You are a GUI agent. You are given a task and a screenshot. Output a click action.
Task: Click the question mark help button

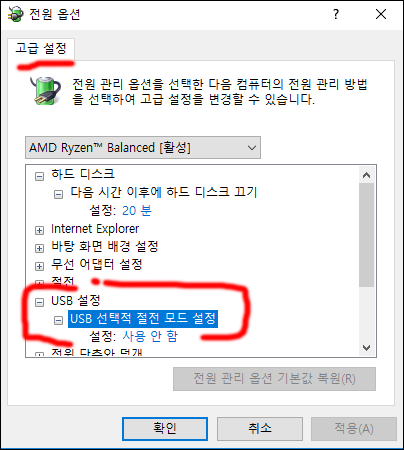[336, 14]
